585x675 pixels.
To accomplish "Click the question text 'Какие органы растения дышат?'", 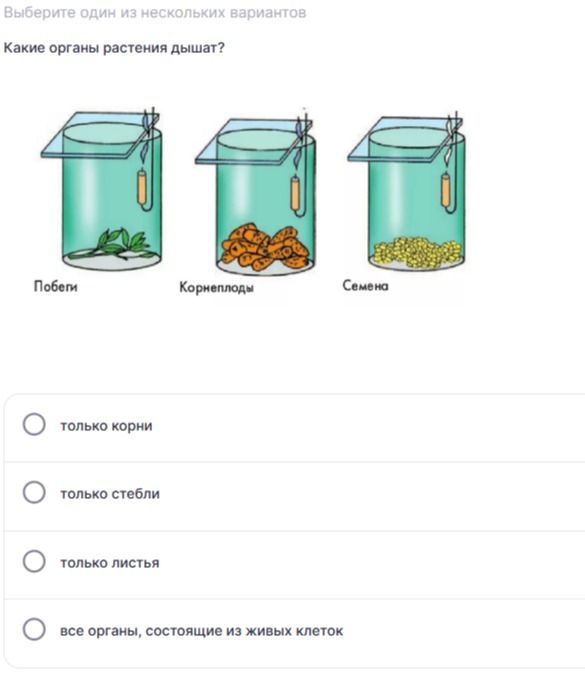I will pos(114,48).
